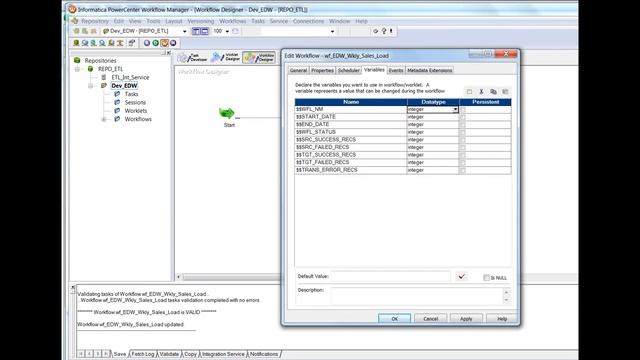Toggle Persistent checkbox for $$END_DATE
The height and width of the screenshot is (360, 640).
coord(462,124)
